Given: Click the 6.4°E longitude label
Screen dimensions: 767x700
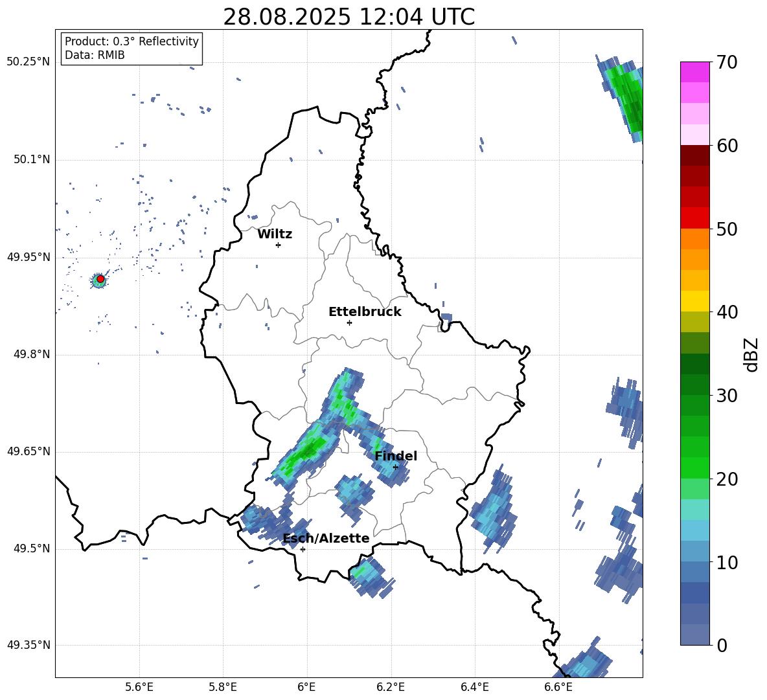Looking at the screenshot, I should pyautogui.click(x=474, y=687).
